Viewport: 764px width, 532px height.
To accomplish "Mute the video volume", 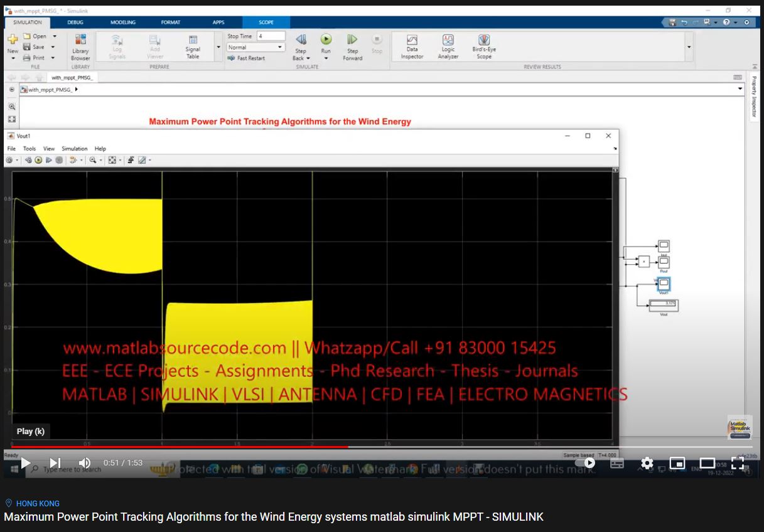I will coord(85,463).
